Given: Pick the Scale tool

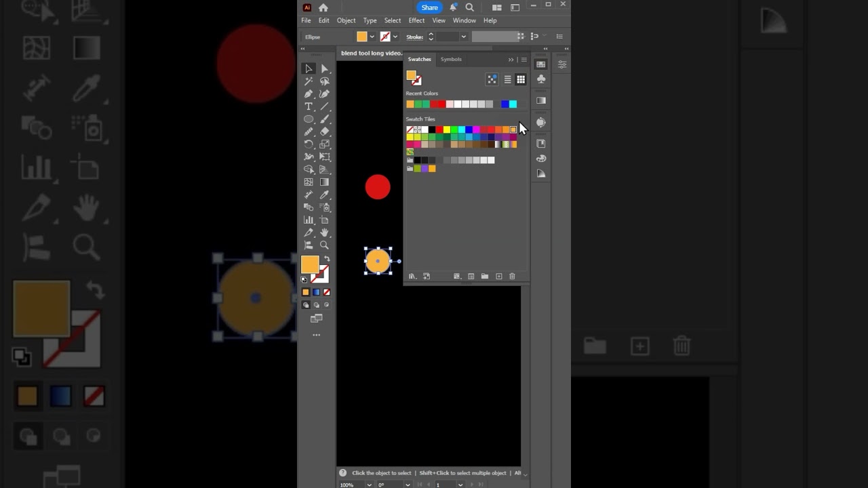Looking at the screenshot, I should pos(325,144).
